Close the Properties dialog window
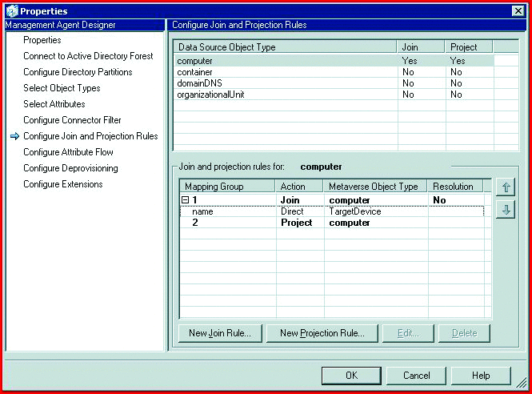This screenshot has width=532, height=394. (518, 10)
